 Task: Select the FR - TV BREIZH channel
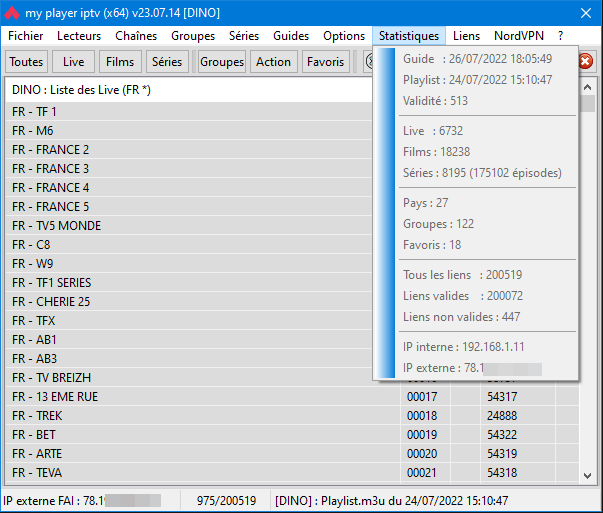[188, 378]
